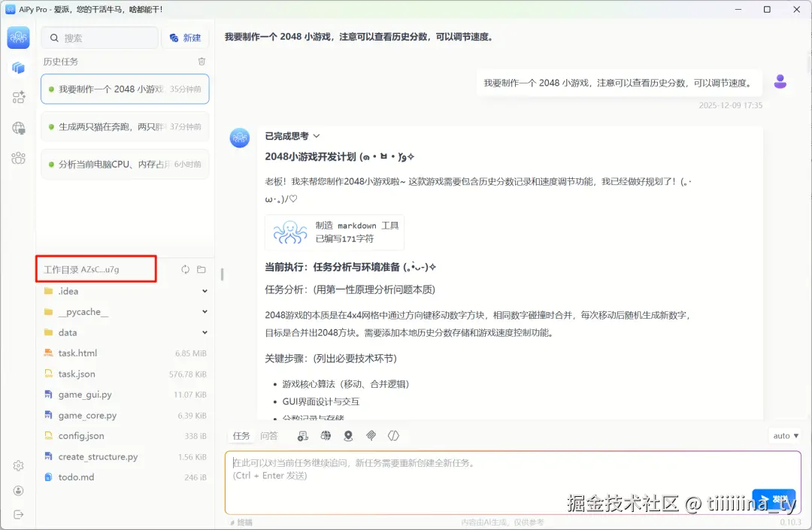The height and width of the screenshot is (530, 812).
Task: Click the task.html file icon
Action: pos(48,353)
